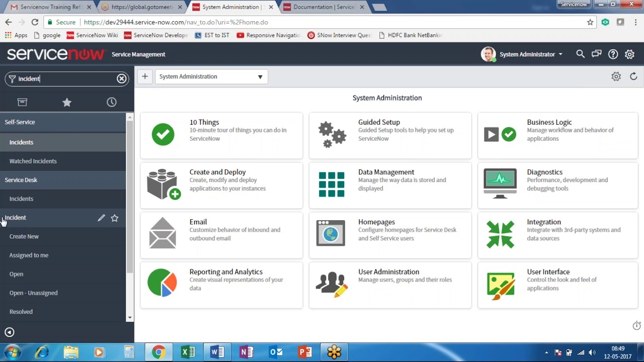The width and height of the screenshot is (644, 362).
Task: Click the User Administration people icon
Action: tap(332, 284)
